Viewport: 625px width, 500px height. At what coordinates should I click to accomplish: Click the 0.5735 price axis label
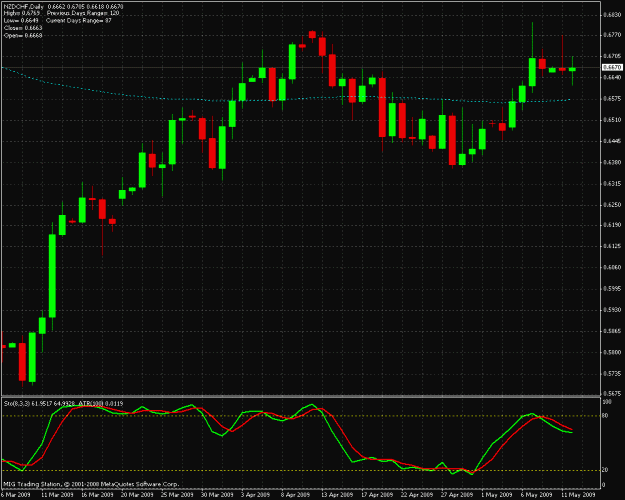tap(613, 374)
